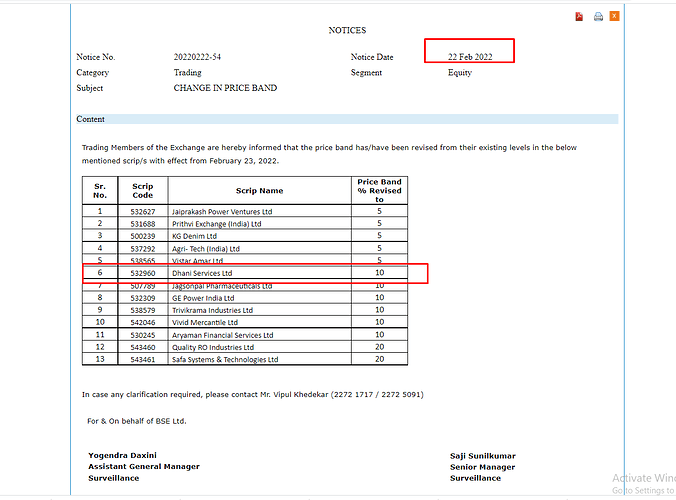This screenshot has width=676, height=500.
Task: Click the notice date 22 Feb 2022
Action: (x=470, y=57)
